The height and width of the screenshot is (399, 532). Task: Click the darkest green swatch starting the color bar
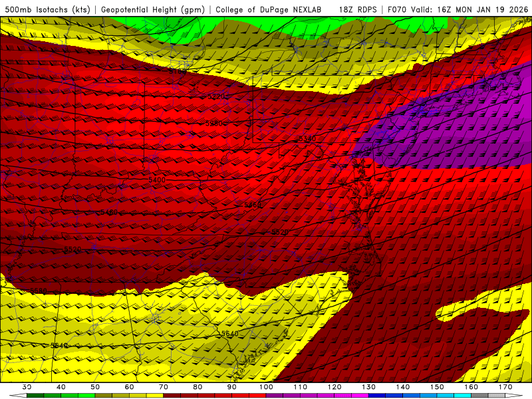pyautogui.click(x=35, y=395)
